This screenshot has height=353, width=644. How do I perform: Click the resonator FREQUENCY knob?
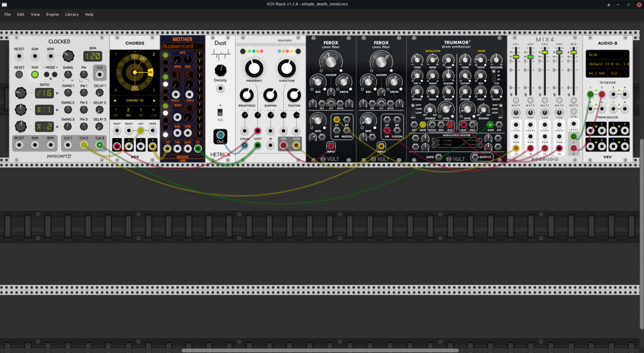tap(254, 68)
